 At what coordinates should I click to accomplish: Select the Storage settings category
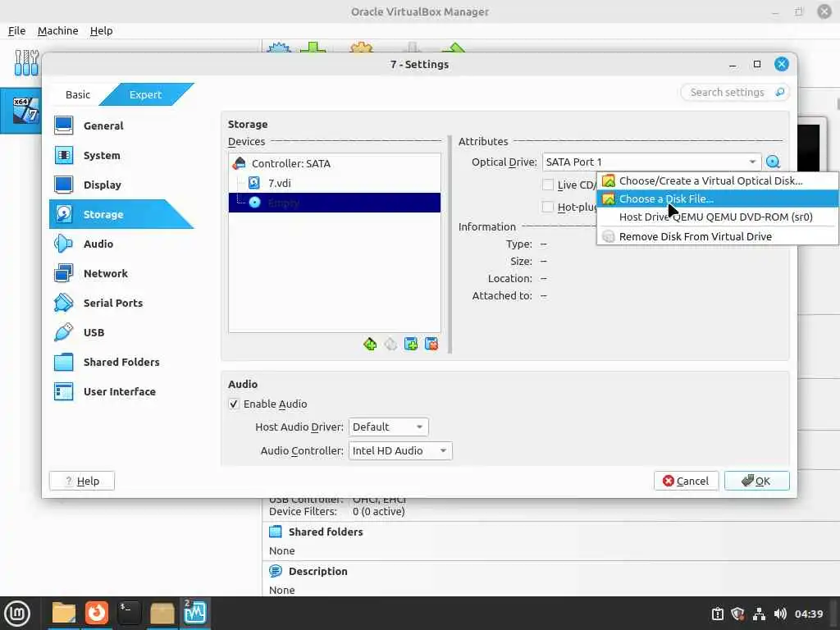[x=121, y=214]
